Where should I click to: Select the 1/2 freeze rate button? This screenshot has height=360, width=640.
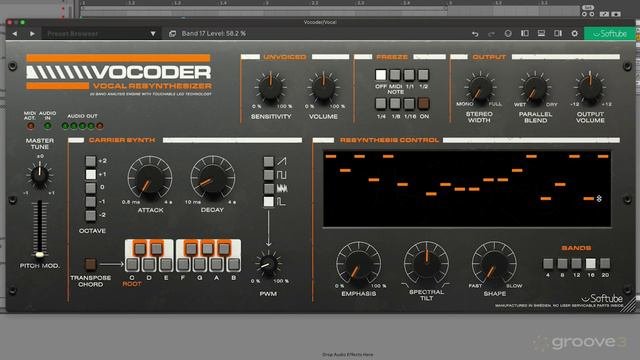coord(423,75)
